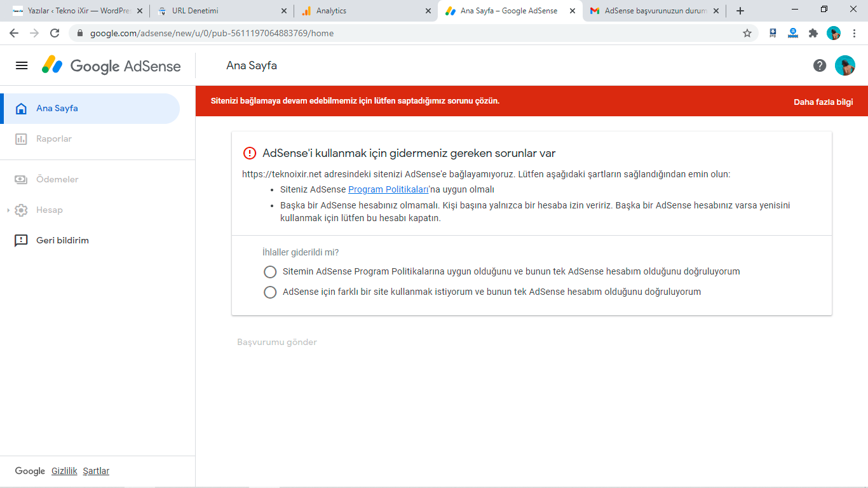Open the AdSense account avatar

tap(845, 65)
